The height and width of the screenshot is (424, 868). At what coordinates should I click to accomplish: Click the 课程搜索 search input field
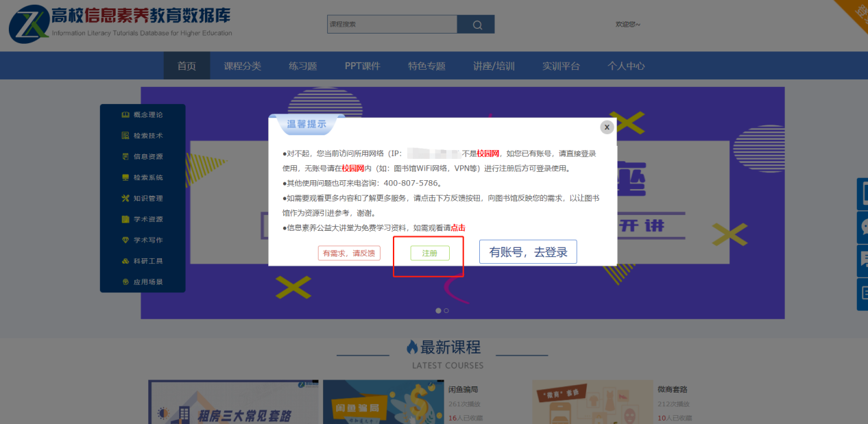pos(391,25)
